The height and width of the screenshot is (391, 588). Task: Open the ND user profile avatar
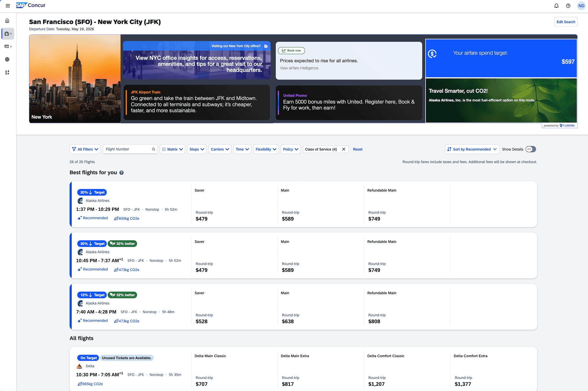581,6
